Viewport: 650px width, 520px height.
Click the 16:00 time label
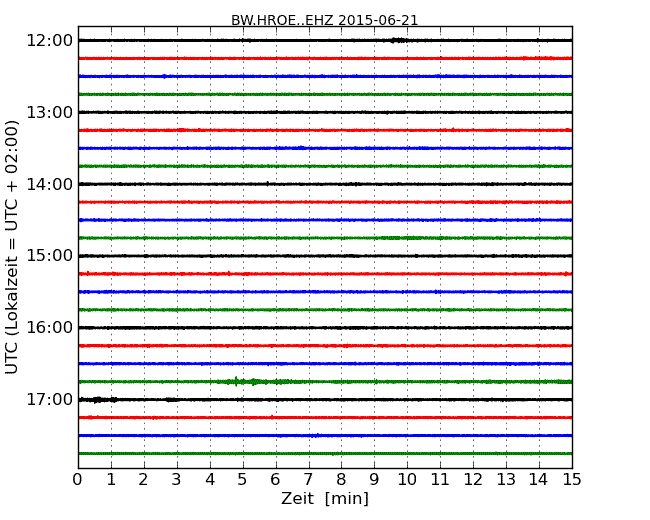50,328
